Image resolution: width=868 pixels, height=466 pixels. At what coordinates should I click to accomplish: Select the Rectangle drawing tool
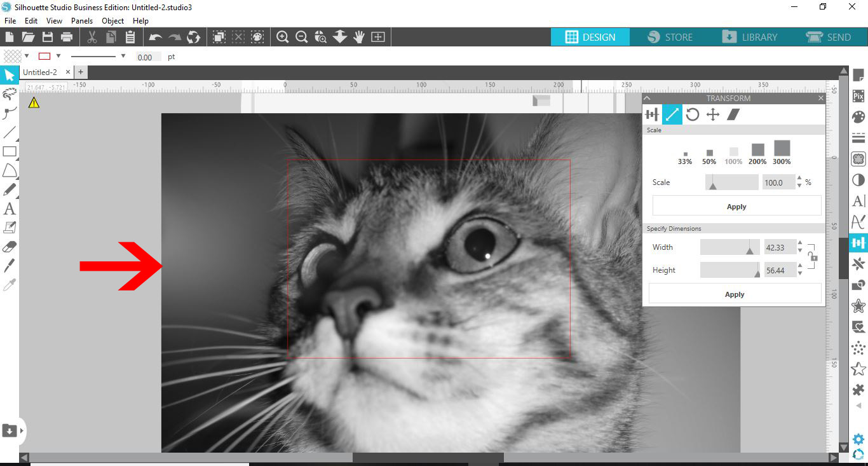[x=10, y=152]
